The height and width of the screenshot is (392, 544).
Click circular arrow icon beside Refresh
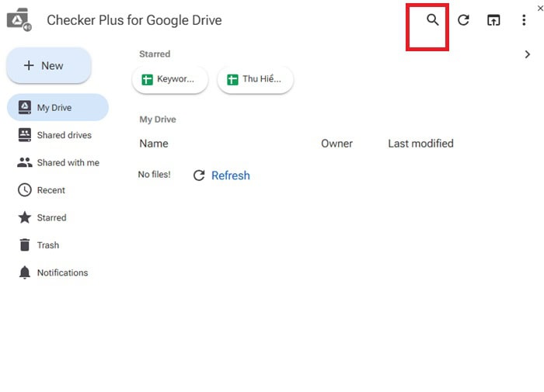click(x=199, y=175)
